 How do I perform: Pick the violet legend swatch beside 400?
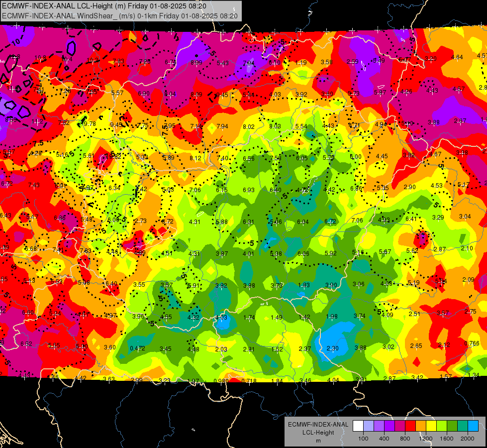390,426
